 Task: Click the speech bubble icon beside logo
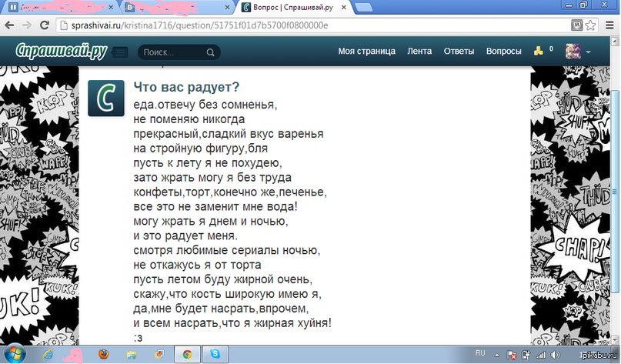(x=120, y=52)
